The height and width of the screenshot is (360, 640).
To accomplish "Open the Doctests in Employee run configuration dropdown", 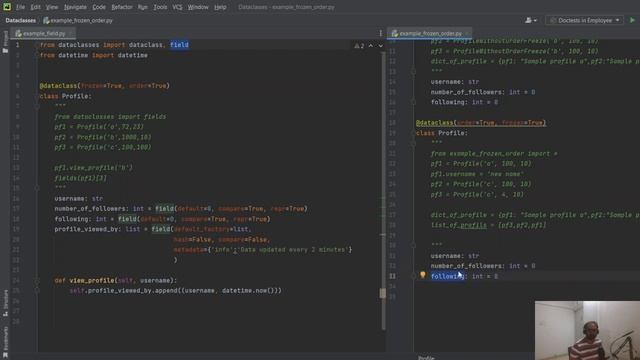I will pyautogui.click(x=584, y=20).
